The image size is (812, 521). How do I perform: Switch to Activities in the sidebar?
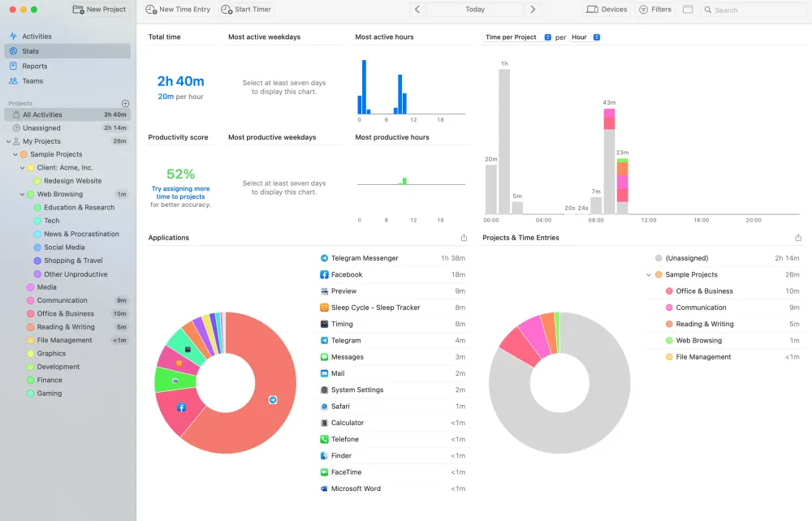click(x=37, y=37)
